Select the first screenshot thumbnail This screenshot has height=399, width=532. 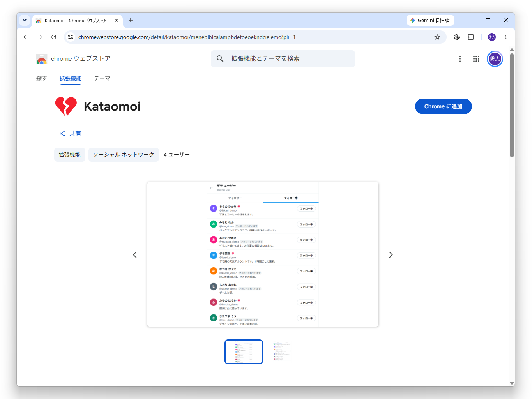pos(244,352)
